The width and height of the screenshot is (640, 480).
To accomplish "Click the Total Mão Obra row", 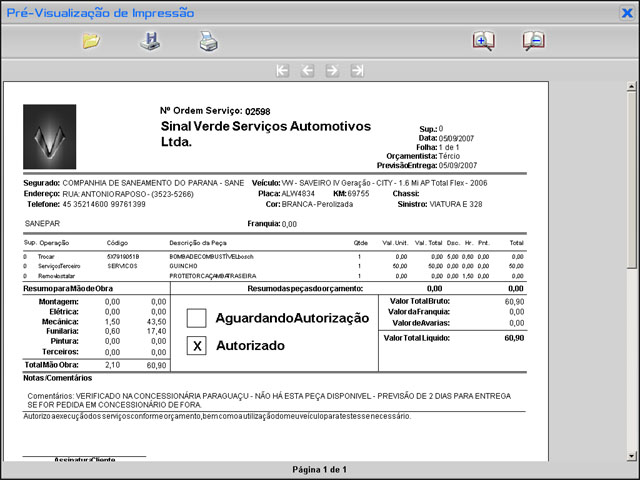I will pos(96,365).
